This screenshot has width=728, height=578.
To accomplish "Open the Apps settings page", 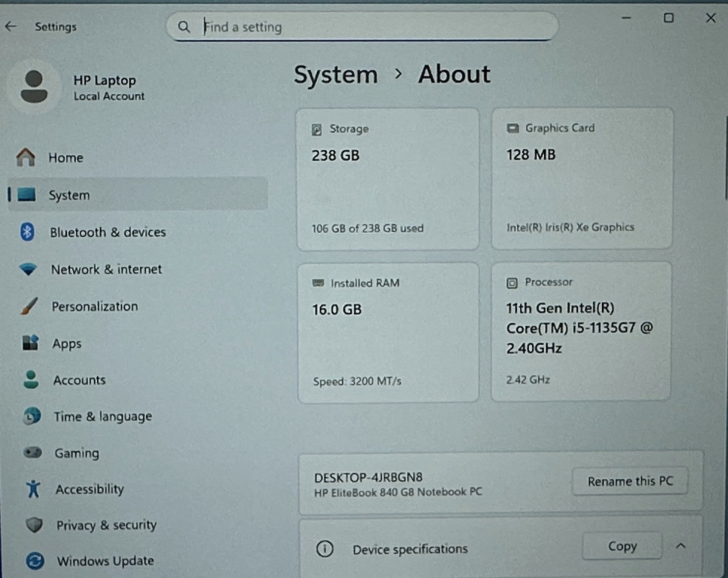I will 67,344.
